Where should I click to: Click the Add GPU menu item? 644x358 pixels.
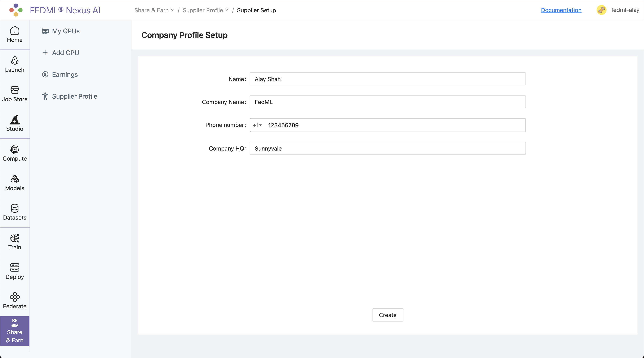[66, 53]
